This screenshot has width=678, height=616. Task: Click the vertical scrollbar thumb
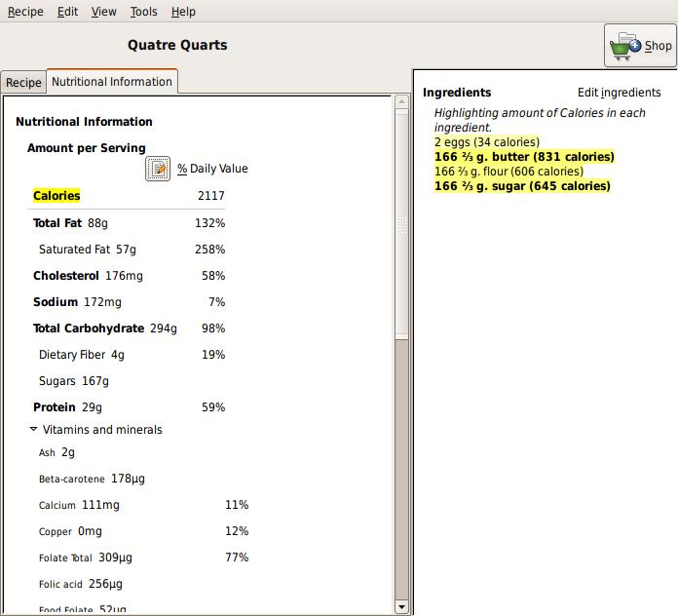pyautogui.click(x=401, y=223)
